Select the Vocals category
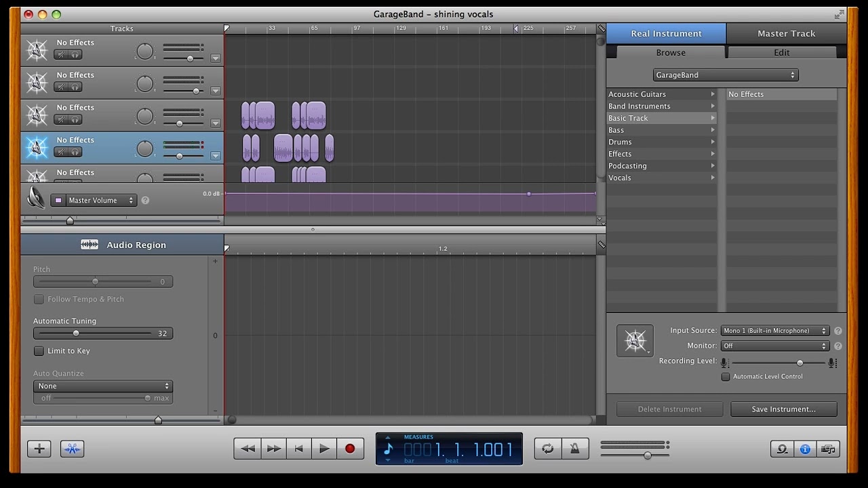868x488 pixels. tap(662, 178)
